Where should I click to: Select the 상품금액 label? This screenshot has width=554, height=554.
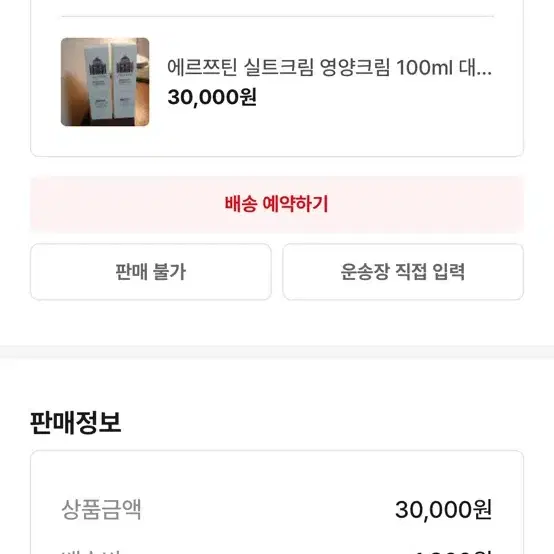(x=101, y=509)
